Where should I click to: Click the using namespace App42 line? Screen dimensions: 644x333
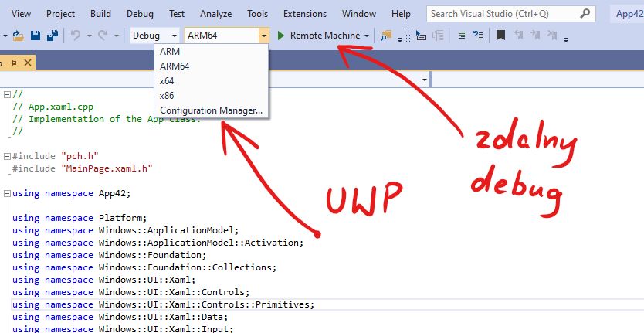(71, 193)
